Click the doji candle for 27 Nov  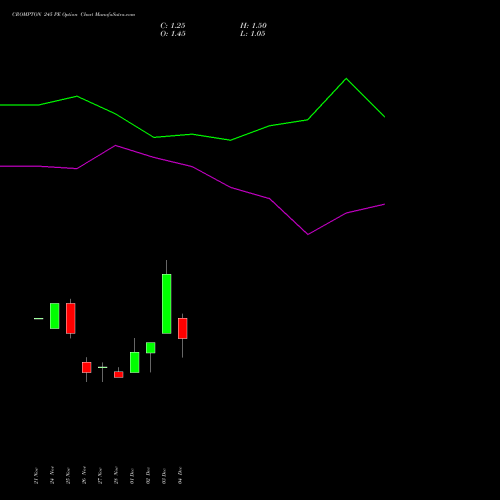[103, 367]
